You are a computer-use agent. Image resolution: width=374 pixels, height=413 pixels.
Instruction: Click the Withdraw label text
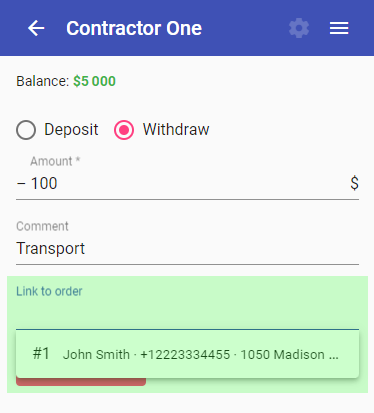[176, 129]
